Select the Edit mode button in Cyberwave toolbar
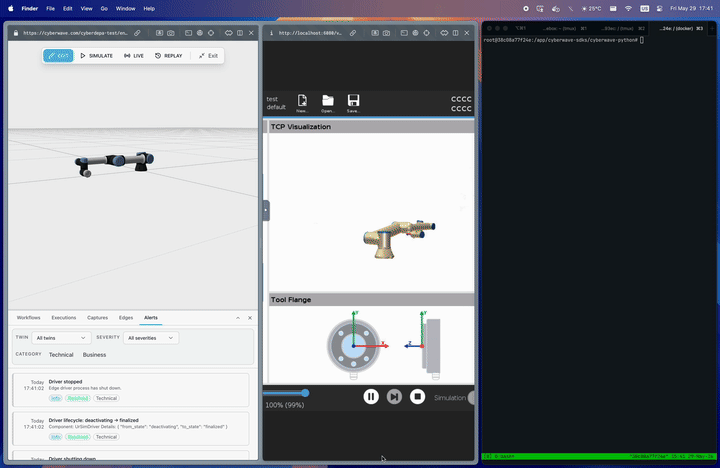 (58, 56)
